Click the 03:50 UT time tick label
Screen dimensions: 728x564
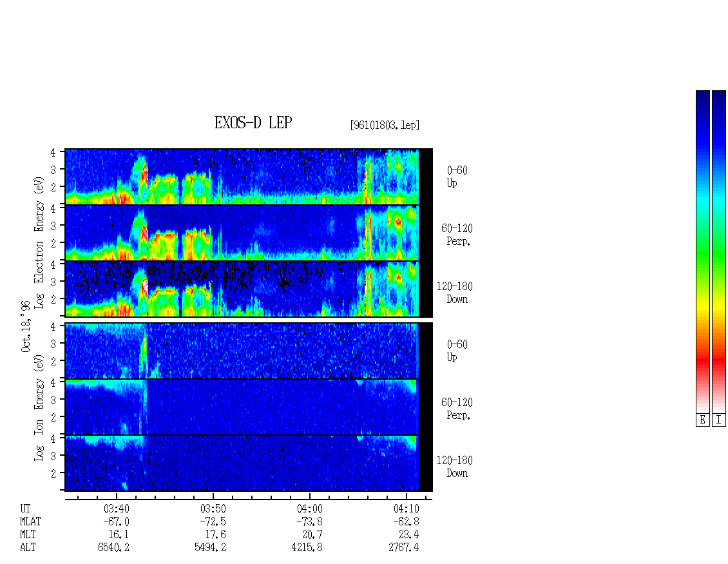click(x=213, y=509)
